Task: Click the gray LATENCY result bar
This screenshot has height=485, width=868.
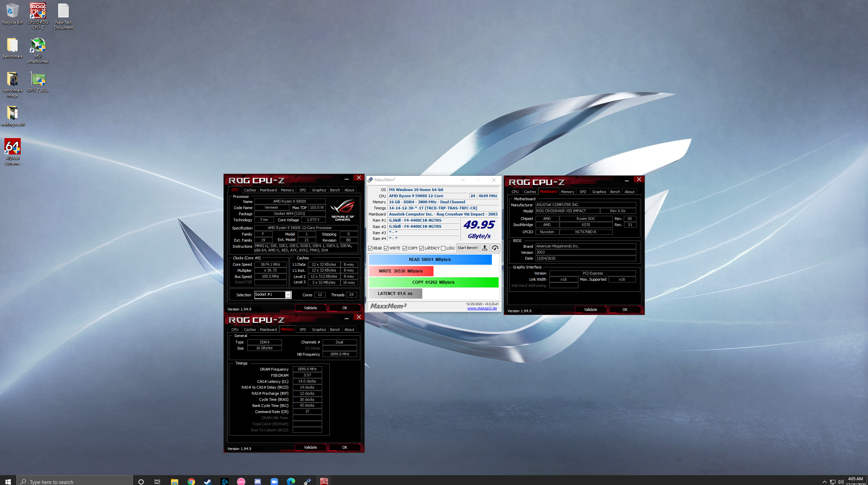Action: click(396, 293)
